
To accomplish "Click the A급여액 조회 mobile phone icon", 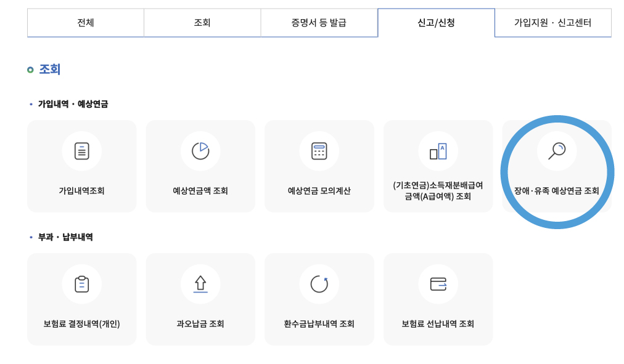I will pyautogui.click(x=438, y=150).
